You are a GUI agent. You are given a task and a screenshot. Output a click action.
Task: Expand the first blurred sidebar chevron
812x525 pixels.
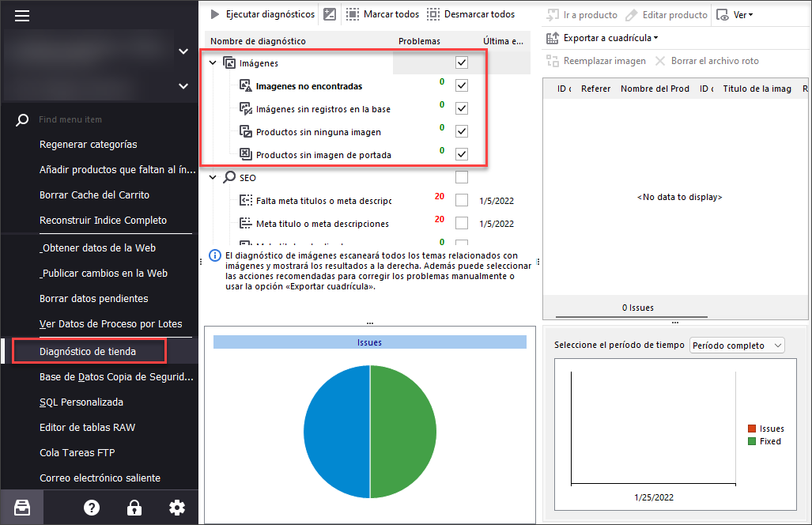click(183, 51)
